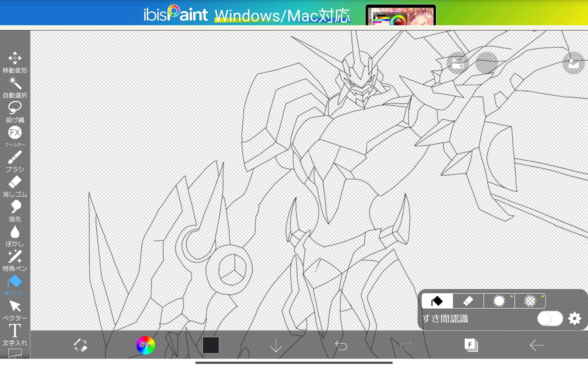
Task: Switch to eraser fill mode tab
Action: click(x=468, y=301)
